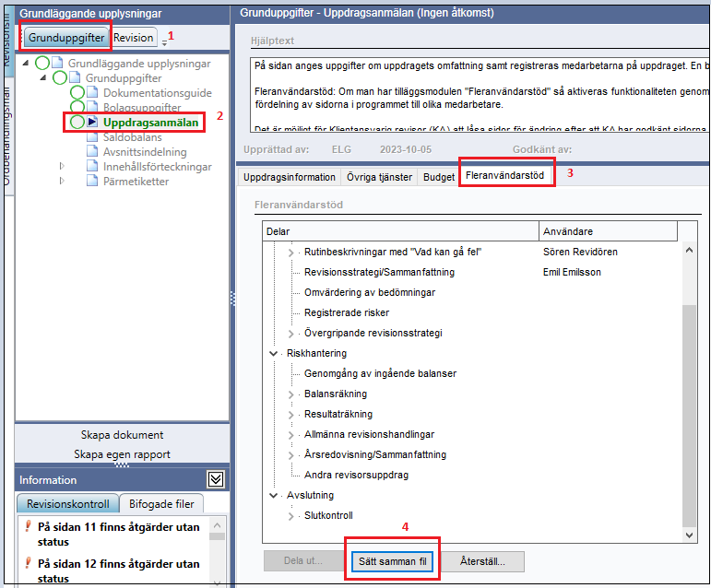Select Revisionsstrategi/Sammanfattning row
711x588 pixels.
click(x=379, y=272)
